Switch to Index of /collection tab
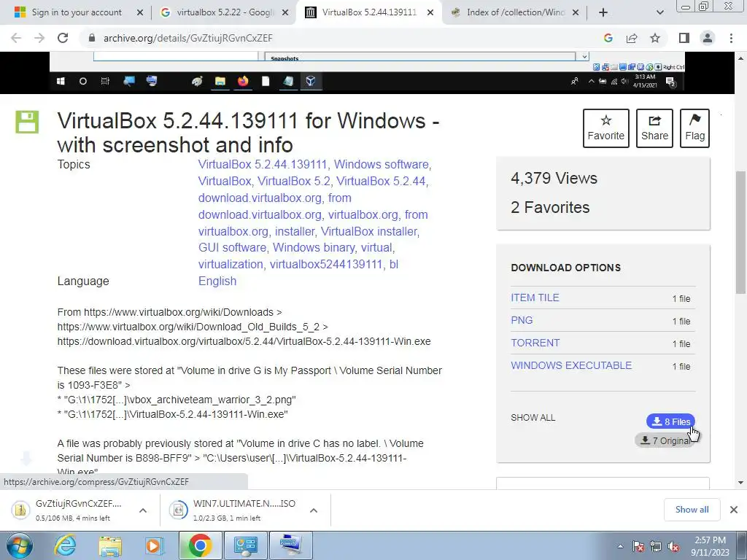Viewport: 747px width, 560px height. tap(516, 12)
